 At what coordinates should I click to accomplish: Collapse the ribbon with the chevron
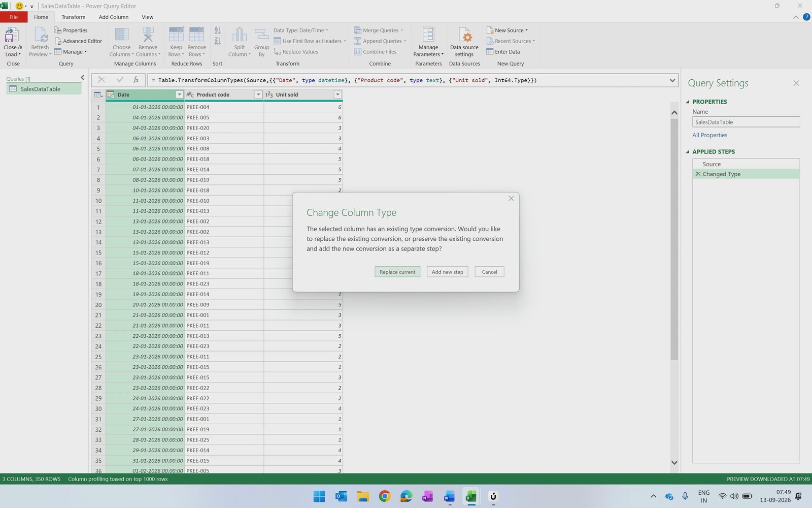(x=795, y=17)
